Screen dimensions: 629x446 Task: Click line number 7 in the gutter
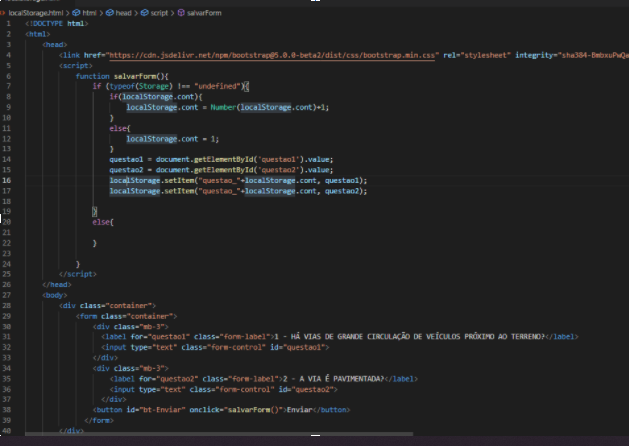point(8,86)
